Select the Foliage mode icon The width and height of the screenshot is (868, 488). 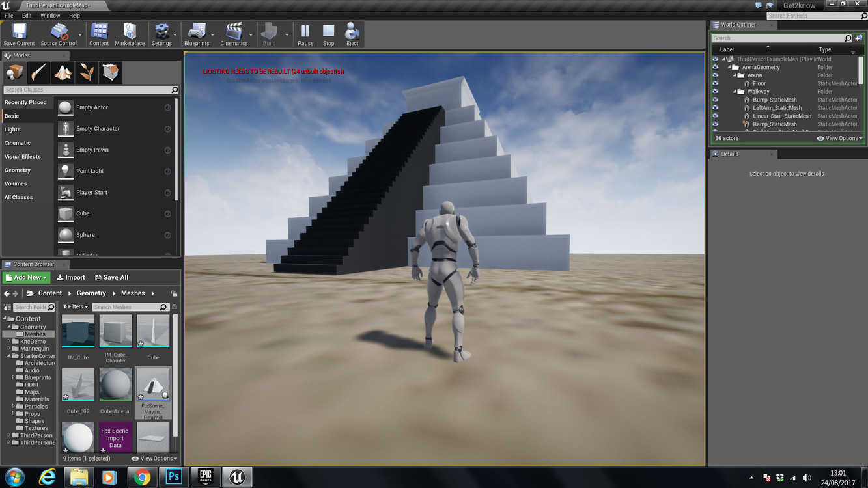click(87, 72)
